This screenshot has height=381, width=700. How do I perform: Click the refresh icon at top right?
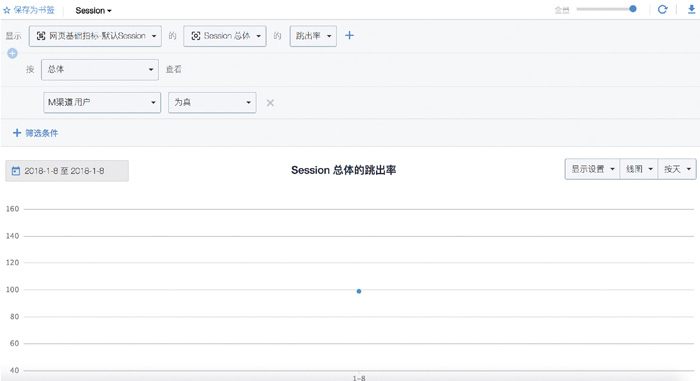pyautogui.click(x=662, y=9)
